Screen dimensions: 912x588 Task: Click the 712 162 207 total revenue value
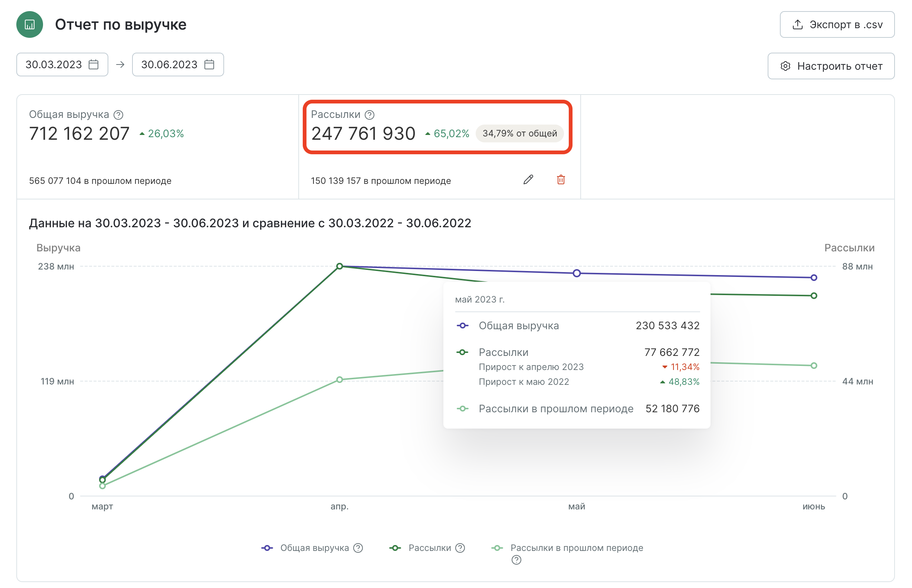pyautogui.click(x=79, y=133)
